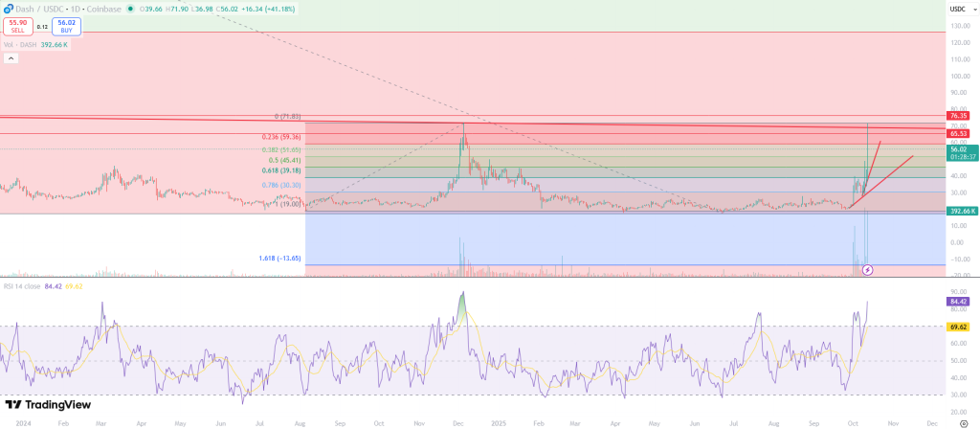Click the lightning event icon on chart
Screen dimensions: 980x429
[867, 270]
